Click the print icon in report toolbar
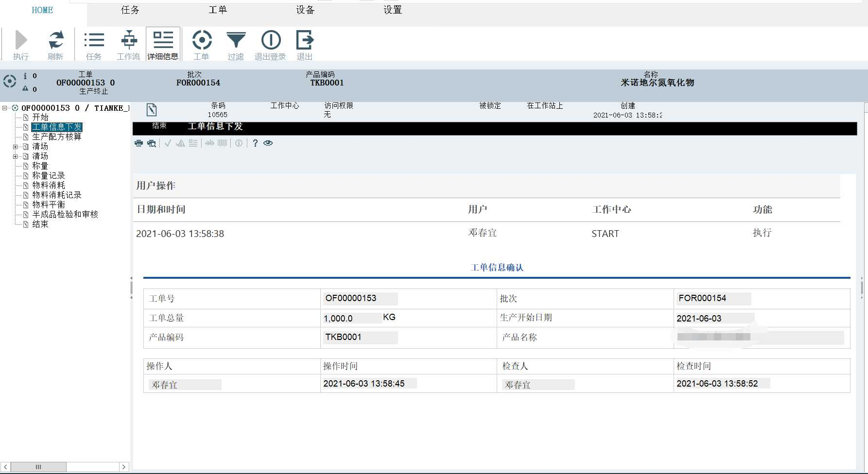The image size is (868, 474). pyautogui.click(x=139, y=143)
